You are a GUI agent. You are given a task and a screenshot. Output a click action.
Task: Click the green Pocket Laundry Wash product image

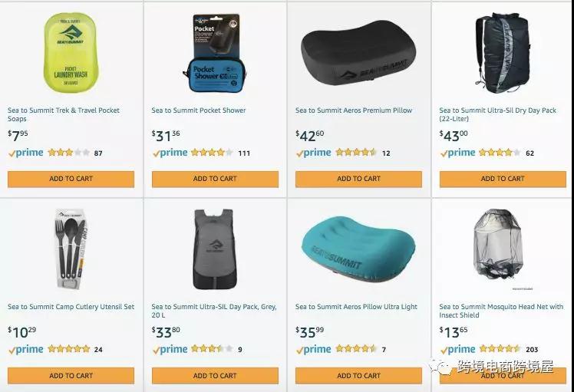(71, 53)
